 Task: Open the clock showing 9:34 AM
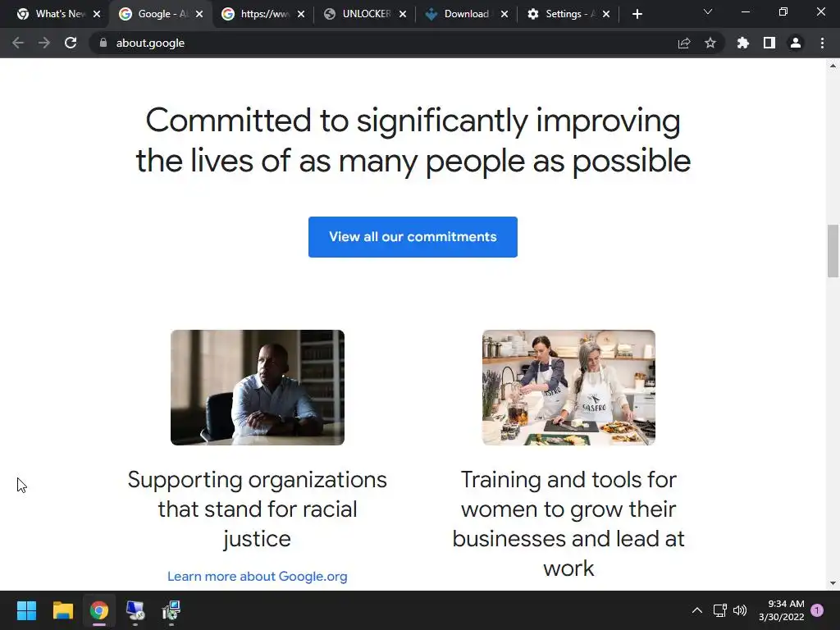point(782,610)
